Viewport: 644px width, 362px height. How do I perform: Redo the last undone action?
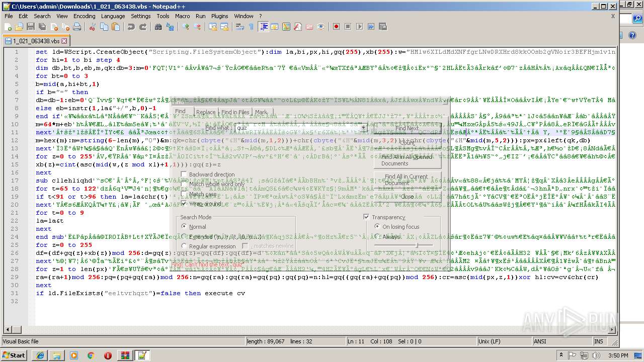(143, 27)
